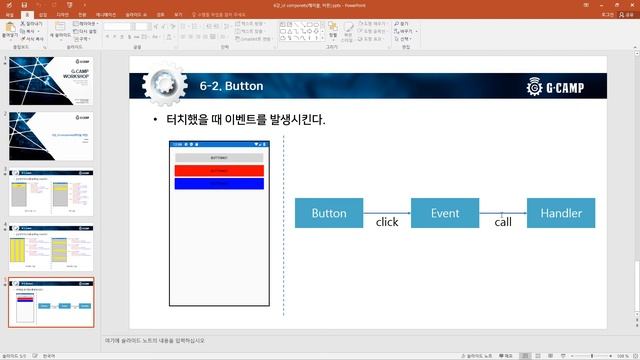
Task: Select slide 3 thumbnail in the panel
Action: click(51, 192)
